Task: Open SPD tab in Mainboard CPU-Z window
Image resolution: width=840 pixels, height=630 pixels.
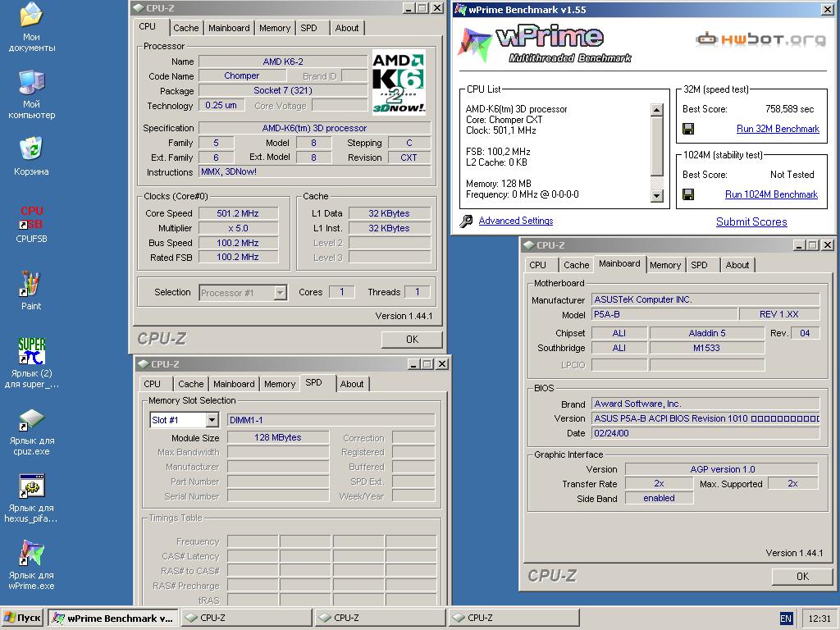Action: click(x=699, y=265)
